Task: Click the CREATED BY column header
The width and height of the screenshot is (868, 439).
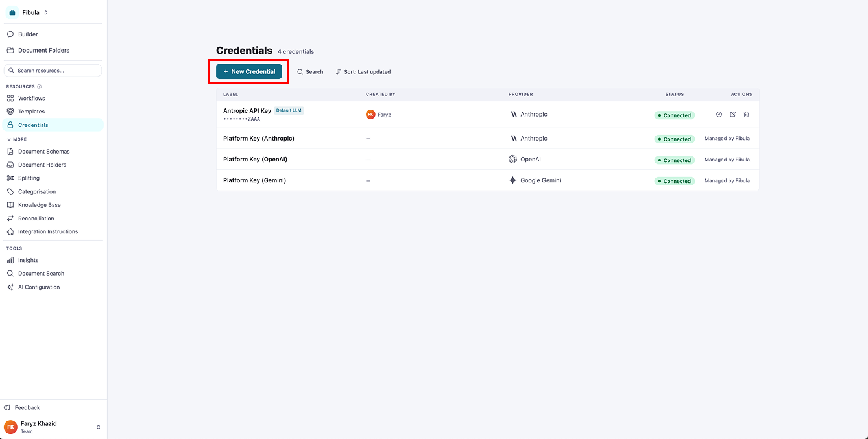Action: tap(381, 95)
